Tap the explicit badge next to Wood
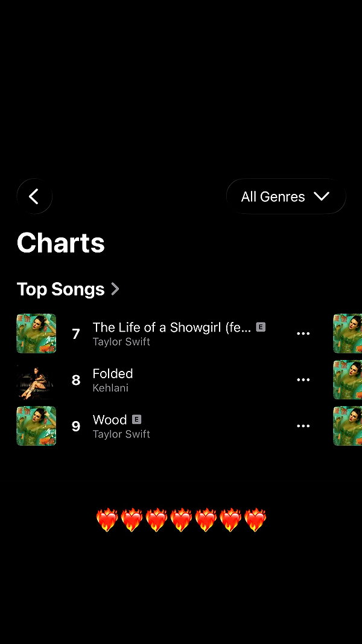The image size is (362, 644). point(136,419)
